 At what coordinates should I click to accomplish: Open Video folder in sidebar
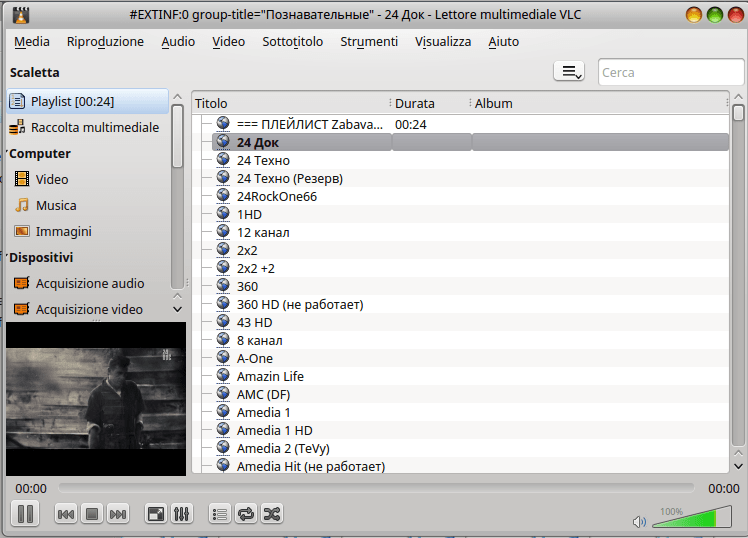(52, 179)
